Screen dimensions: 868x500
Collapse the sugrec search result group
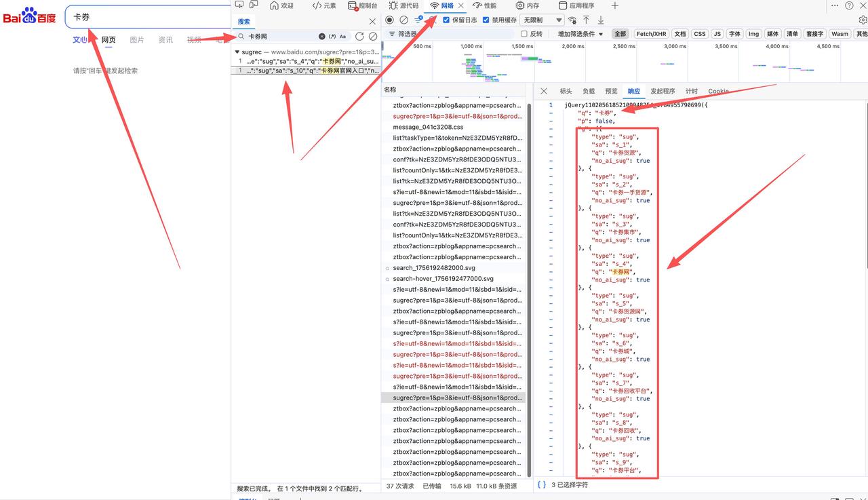coord(237,52)
